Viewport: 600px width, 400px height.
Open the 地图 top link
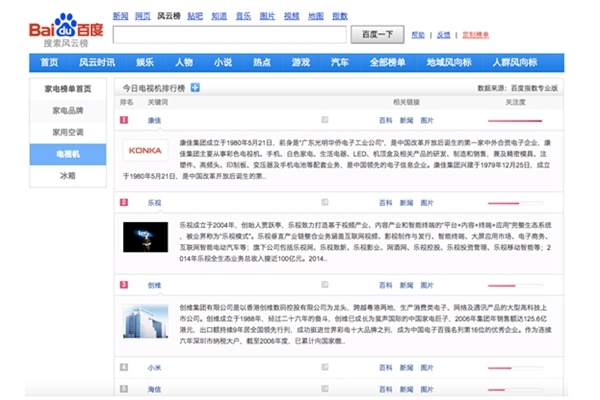click(316, 16)
